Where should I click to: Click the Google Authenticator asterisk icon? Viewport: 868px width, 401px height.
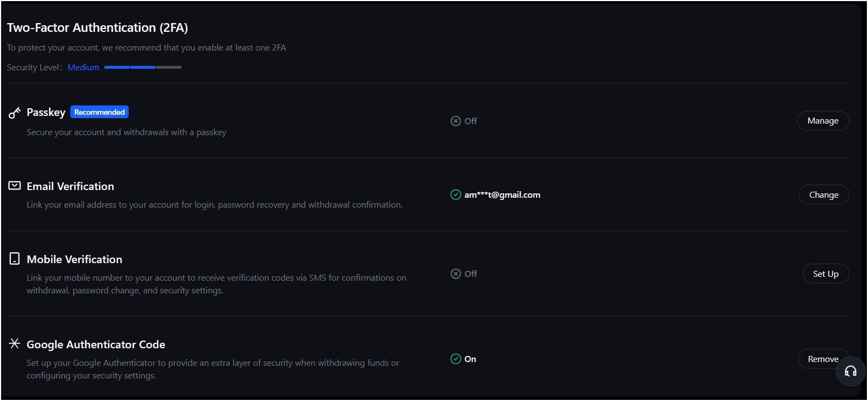15,344
